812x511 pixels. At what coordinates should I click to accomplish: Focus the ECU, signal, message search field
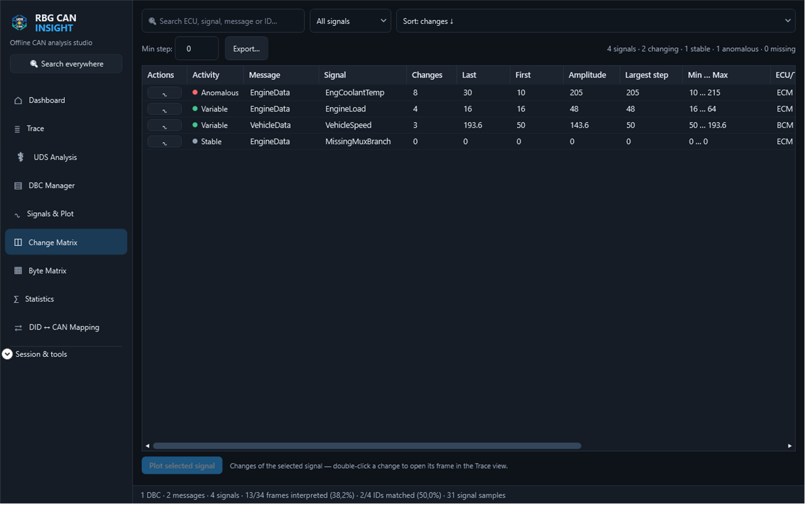(x=223, y=21)
